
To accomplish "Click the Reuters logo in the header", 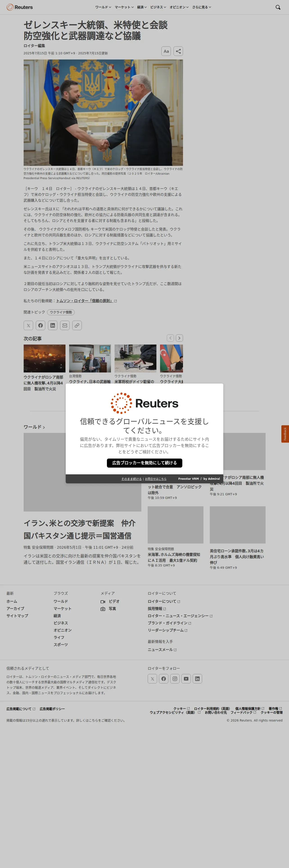I will tap(20, 7).
